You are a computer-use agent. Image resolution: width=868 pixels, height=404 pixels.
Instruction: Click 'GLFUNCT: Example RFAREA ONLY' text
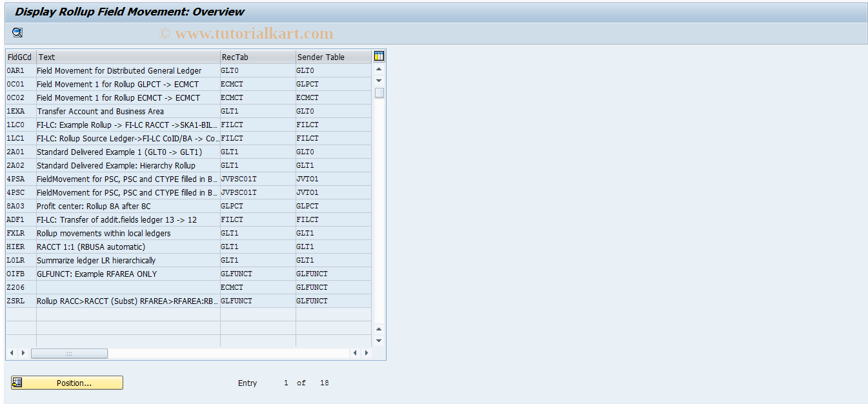click(97, 274)
